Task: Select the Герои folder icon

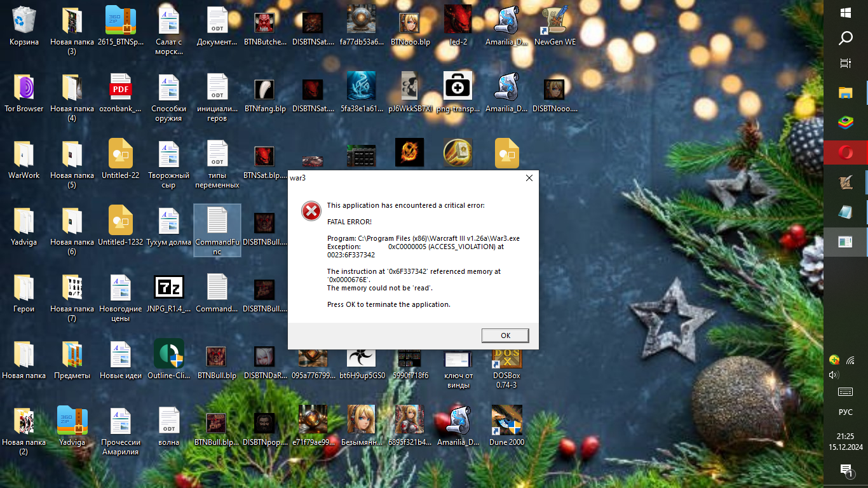Action: (24, 294)
